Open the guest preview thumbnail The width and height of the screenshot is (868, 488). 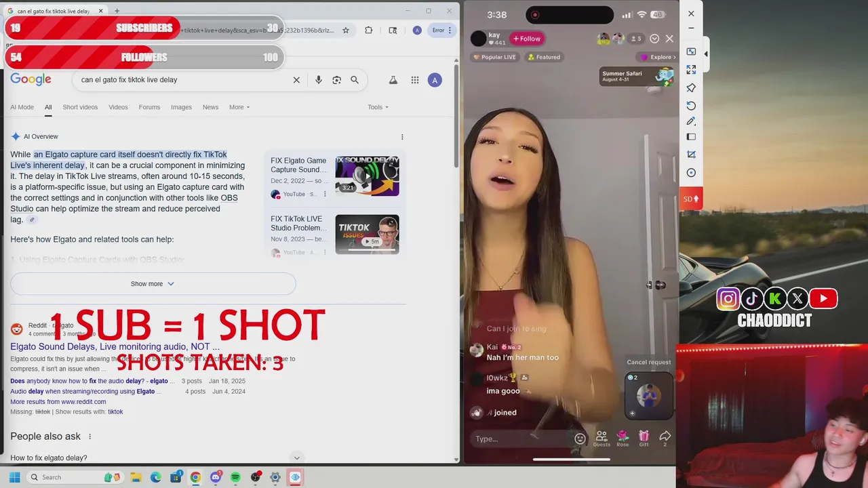click(649, 395)
